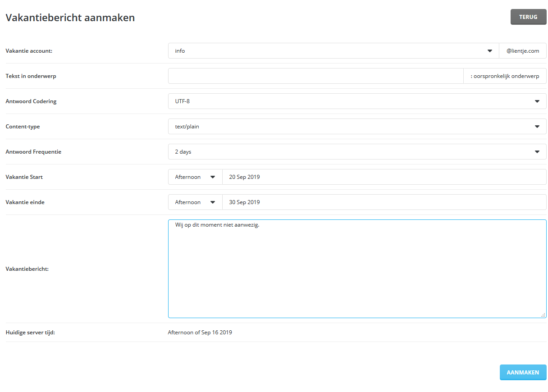Open the Vakantie Start Afternoon time selector
Screen dimensions: 548x392
(195, 177)
